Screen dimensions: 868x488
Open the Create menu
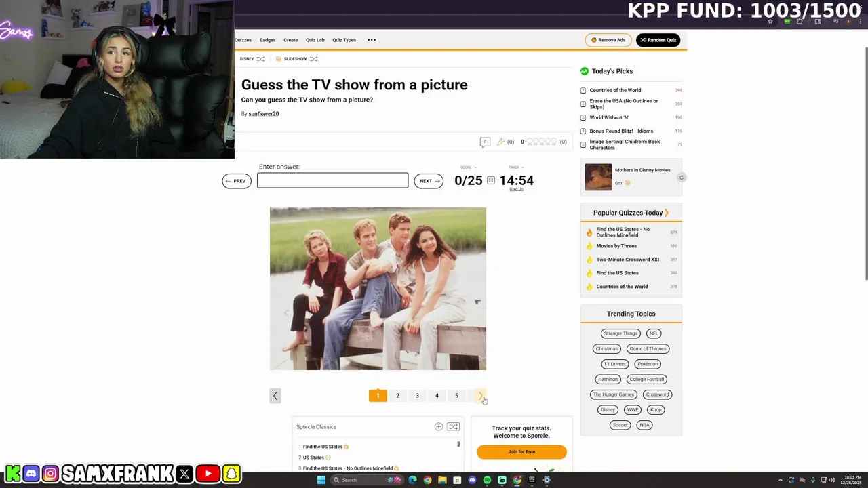tap(290, 40)
